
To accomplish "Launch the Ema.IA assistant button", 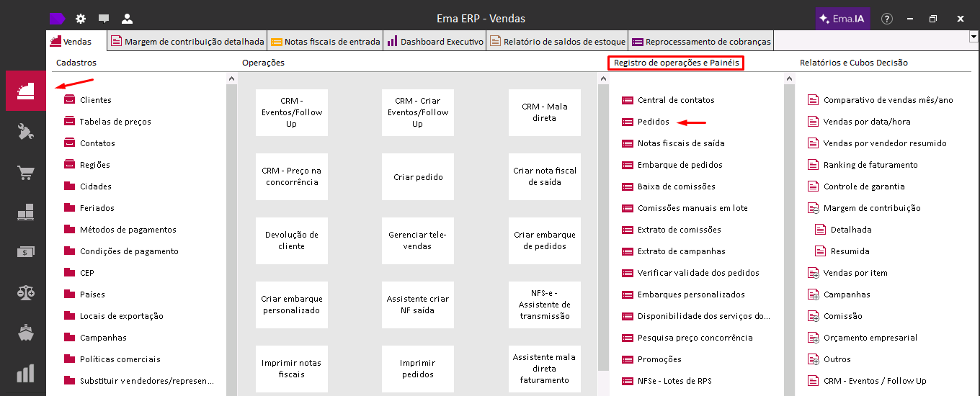I will coord(842,19).
